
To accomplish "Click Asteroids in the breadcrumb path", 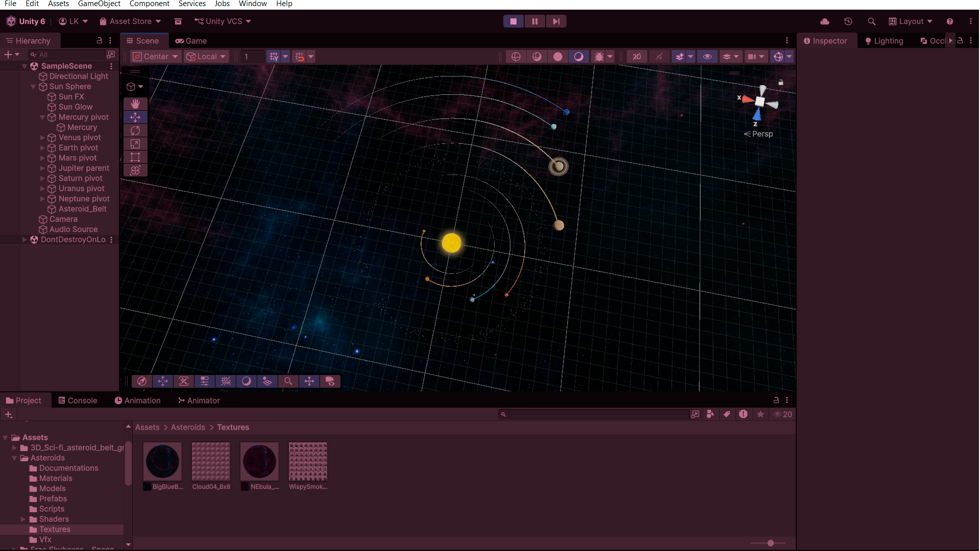I will 188,428.
